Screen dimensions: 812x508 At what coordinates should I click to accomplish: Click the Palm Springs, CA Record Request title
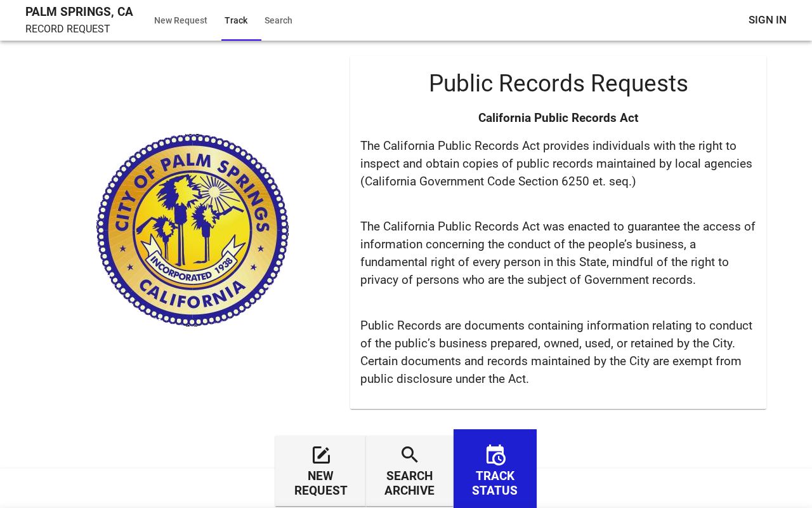coord(79,20)
